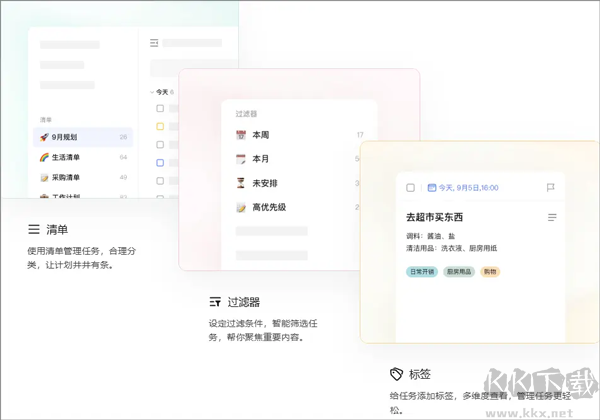Open the 高优先级 filter
Viewport: 600px width, 420px height.
[x=268, y=207]
